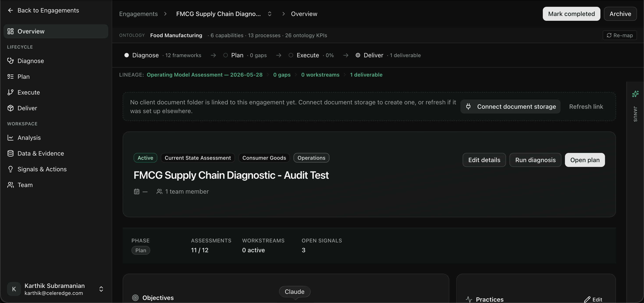
Task: Select the Execute stage showing 0%
Action: click(x=311, y=55)
